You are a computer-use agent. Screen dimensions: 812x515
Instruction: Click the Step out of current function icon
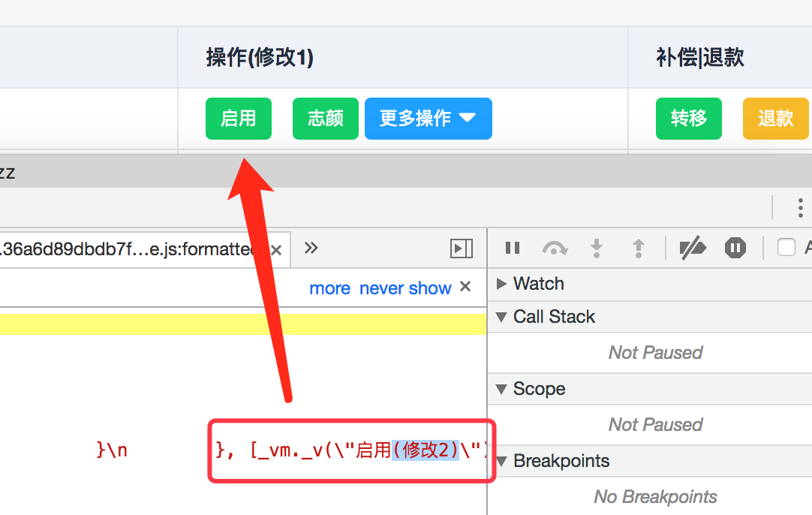637,246
